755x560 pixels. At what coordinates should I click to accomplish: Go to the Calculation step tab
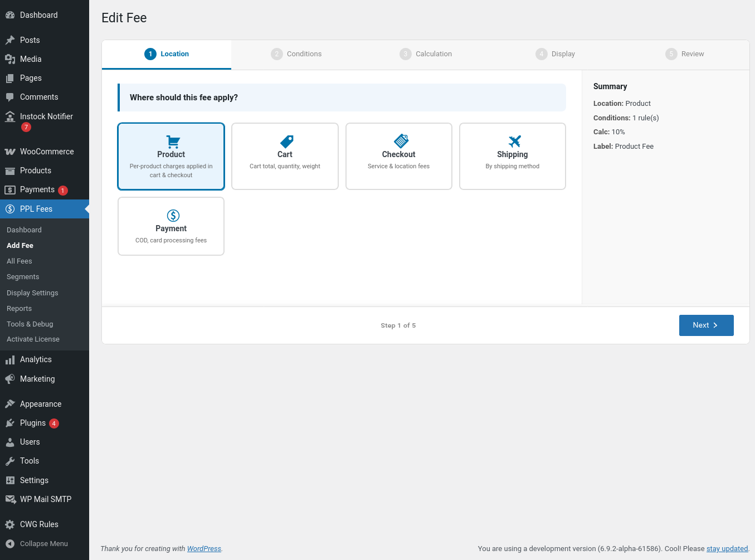click(426, 54)
